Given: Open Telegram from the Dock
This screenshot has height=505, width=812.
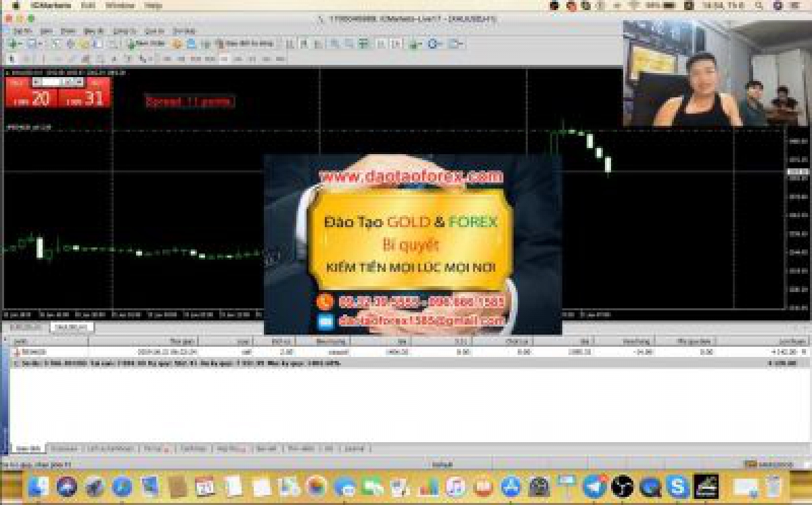Looking at the screenshot, I should pyautogui.click(x=595, y=486).
